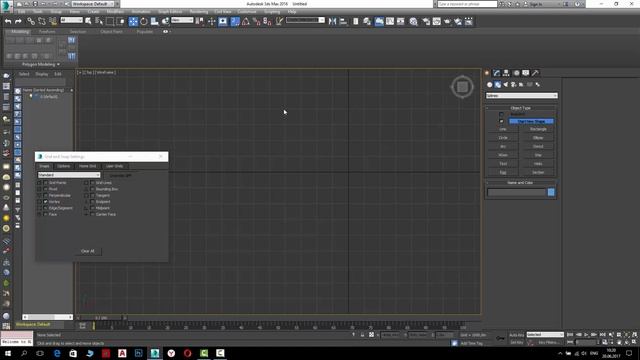The width and height of the screenshot is (640, 360).
Task: Click the Rectangle shape button
Action: click(x=538, y=129)
